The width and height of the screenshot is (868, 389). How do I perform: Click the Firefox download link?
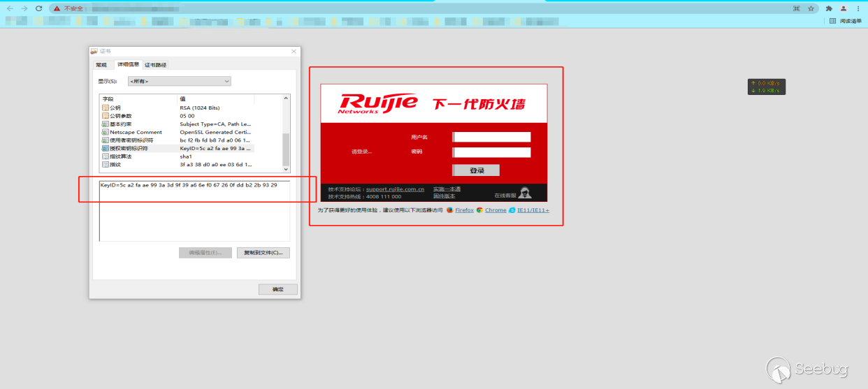(x=464, y=210)
